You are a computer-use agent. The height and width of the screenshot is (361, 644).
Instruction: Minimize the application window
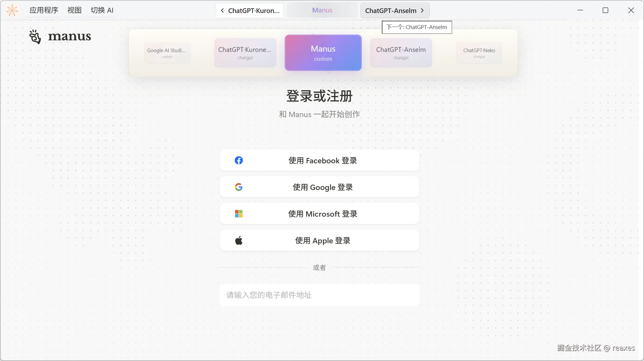pos(580,10)
